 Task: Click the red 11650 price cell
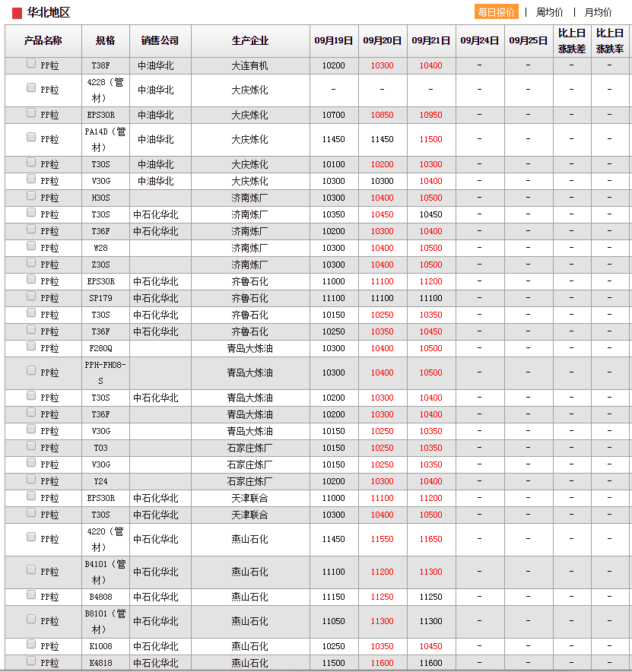click(431, 539)
